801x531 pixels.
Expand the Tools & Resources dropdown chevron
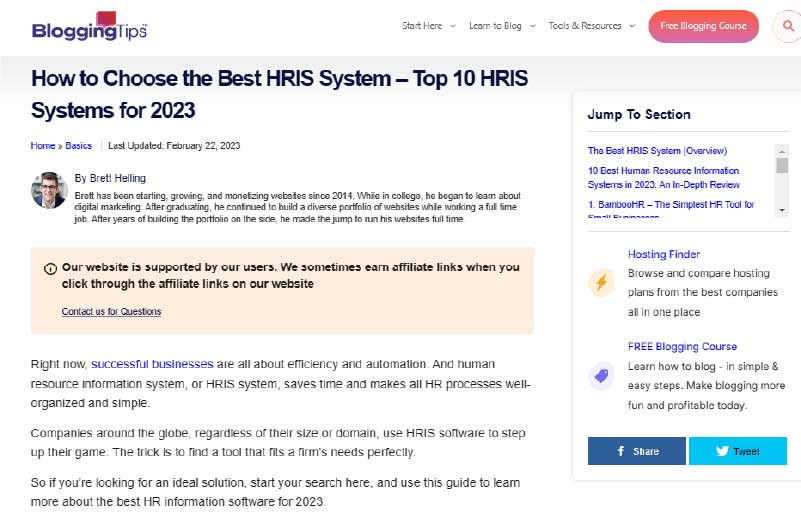click(632, 26)
